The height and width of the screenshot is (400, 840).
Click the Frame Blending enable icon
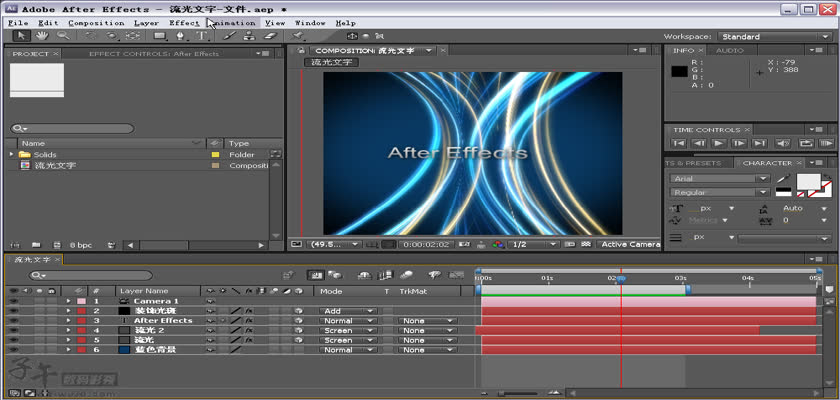click(x=385, y=275)
